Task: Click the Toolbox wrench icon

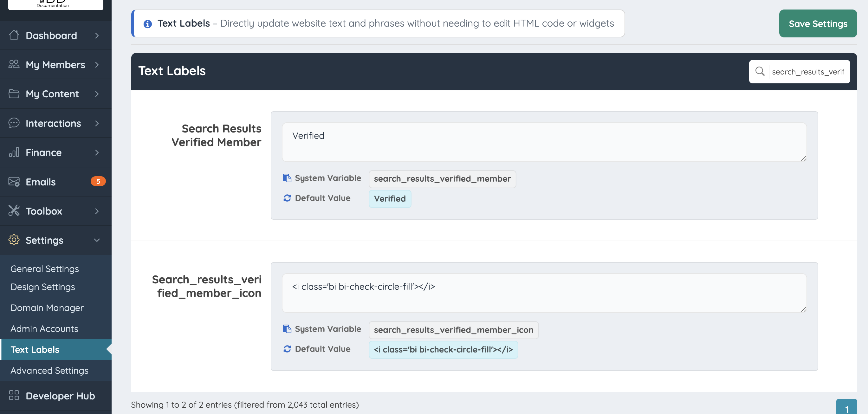Action: 14,210
